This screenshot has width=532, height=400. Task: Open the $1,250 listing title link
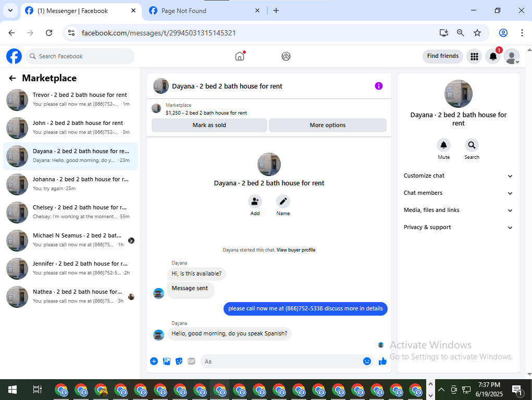(x=206, y=113)
